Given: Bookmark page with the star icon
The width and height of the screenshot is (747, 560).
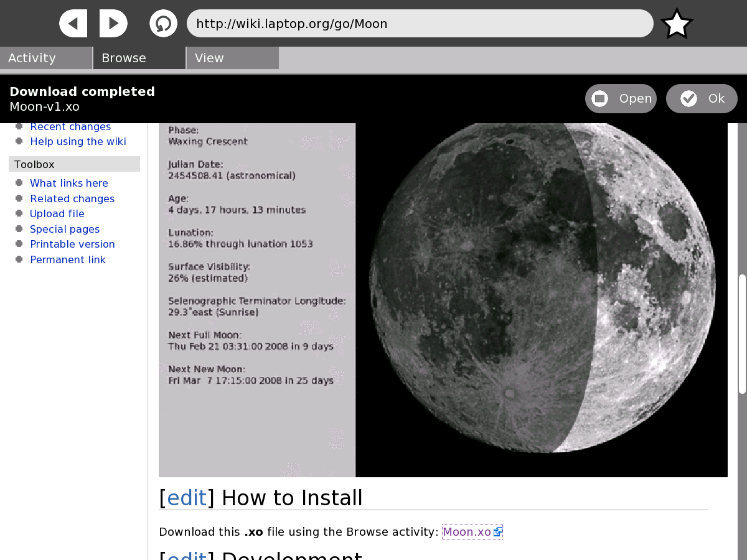Looking at the screenshot, I should tap(677, 24).
